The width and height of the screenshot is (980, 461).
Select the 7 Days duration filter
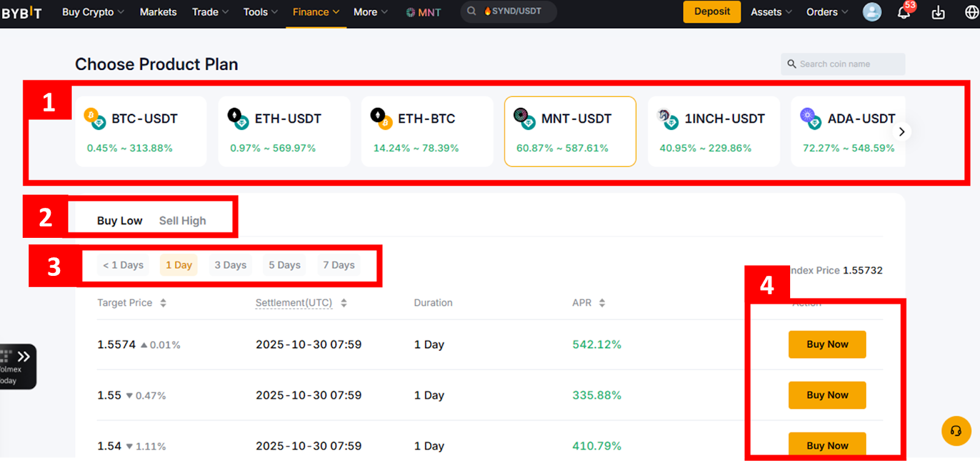[339, 265]
